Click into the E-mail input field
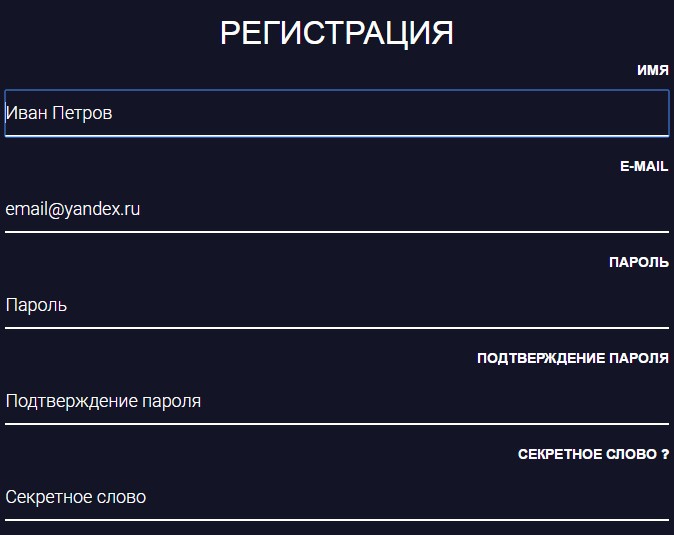674x535 pixels. point(337,209)
